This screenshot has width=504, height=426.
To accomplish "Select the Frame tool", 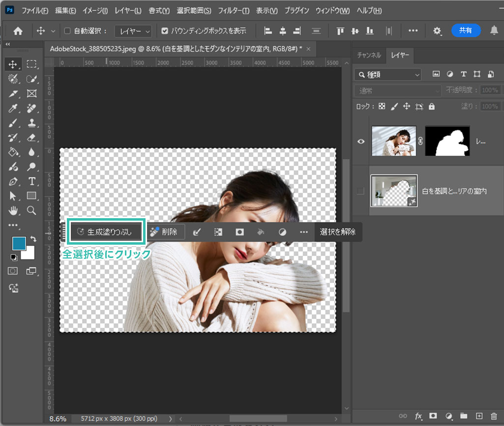I will click(31, 93).
